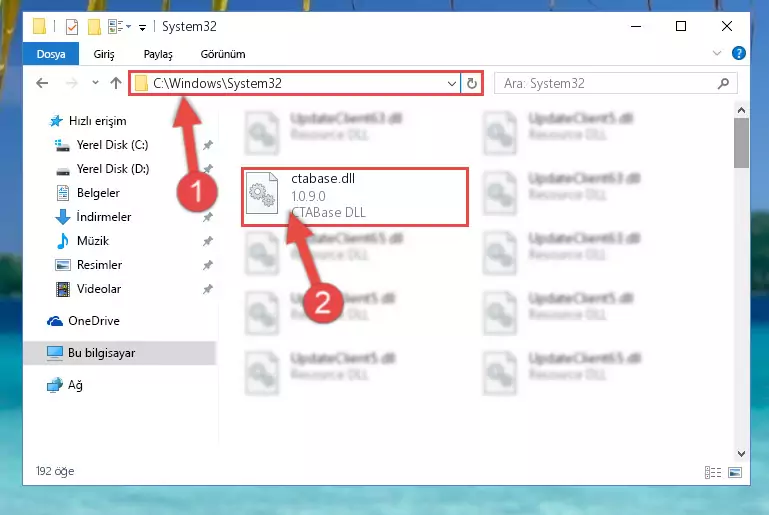Select the Görünüm ribbon tab
The image size is (769, 515).
click(223, 54)
